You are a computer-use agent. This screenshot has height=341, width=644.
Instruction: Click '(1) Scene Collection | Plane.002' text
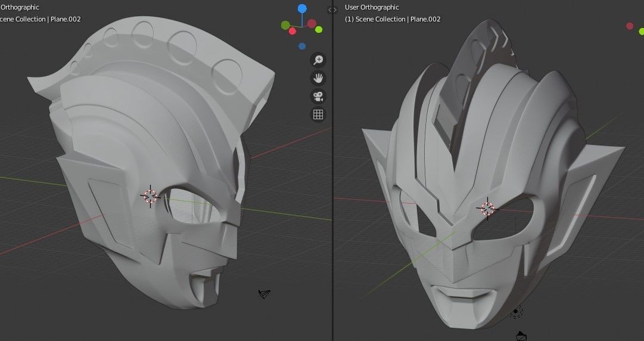(393, 19)
